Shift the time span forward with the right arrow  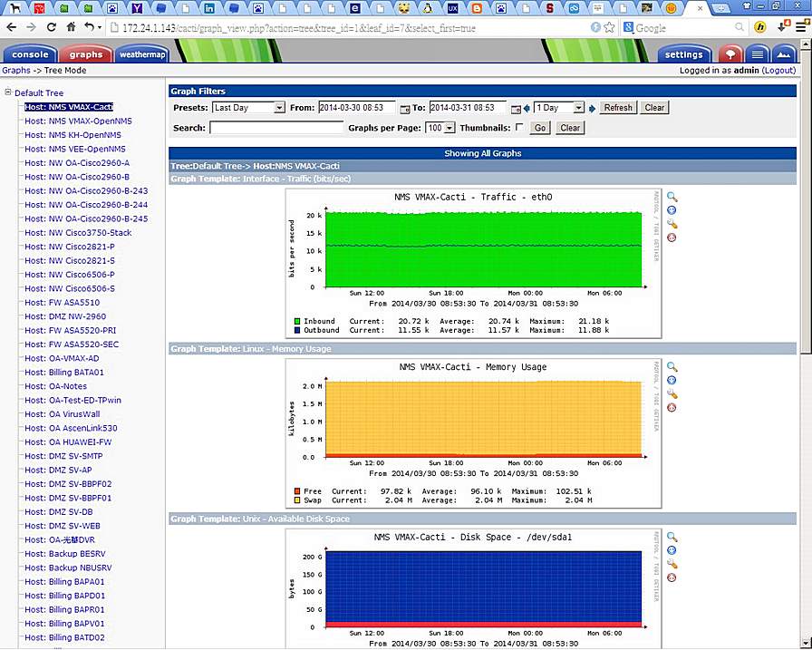(x=592, y=108)
